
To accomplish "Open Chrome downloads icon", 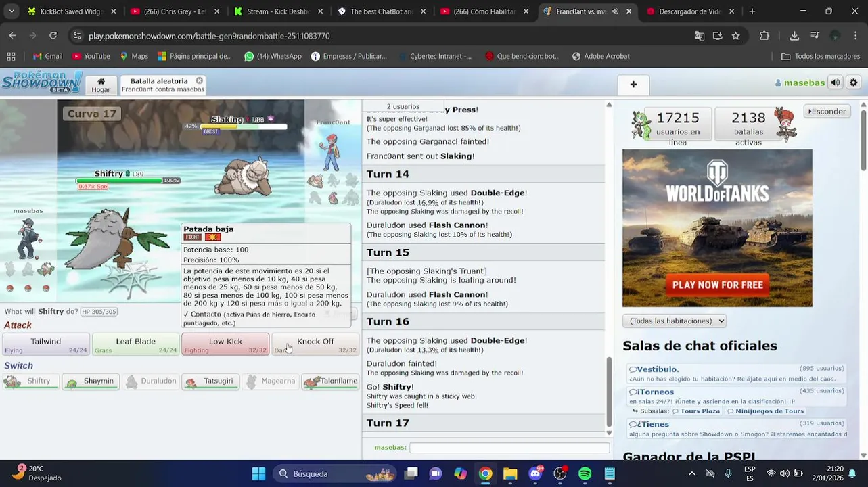I will (794, 36).
